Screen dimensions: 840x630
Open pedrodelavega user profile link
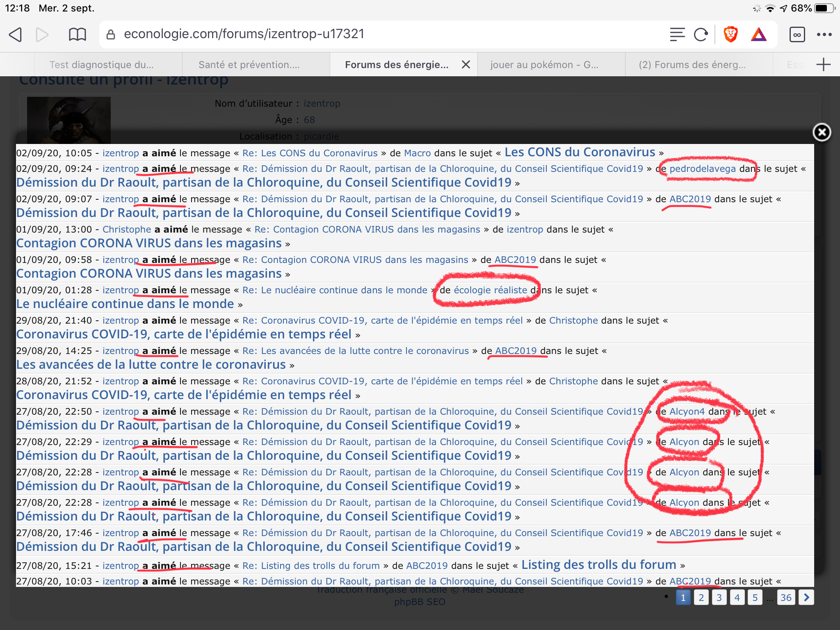pos(702,169)
